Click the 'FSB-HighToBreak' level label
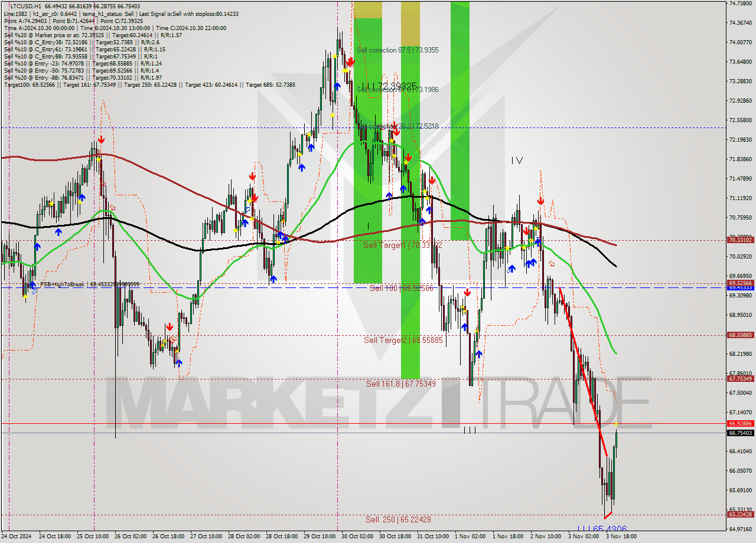This screenshot has height=543, width=756. coord(90,284)
